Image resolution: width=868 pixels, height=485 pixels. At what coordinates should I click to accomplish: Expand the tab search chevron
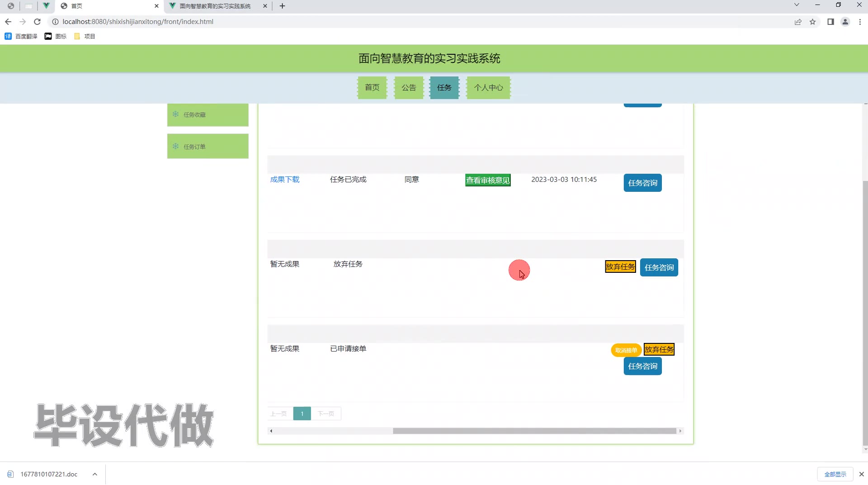coord(797,5)
